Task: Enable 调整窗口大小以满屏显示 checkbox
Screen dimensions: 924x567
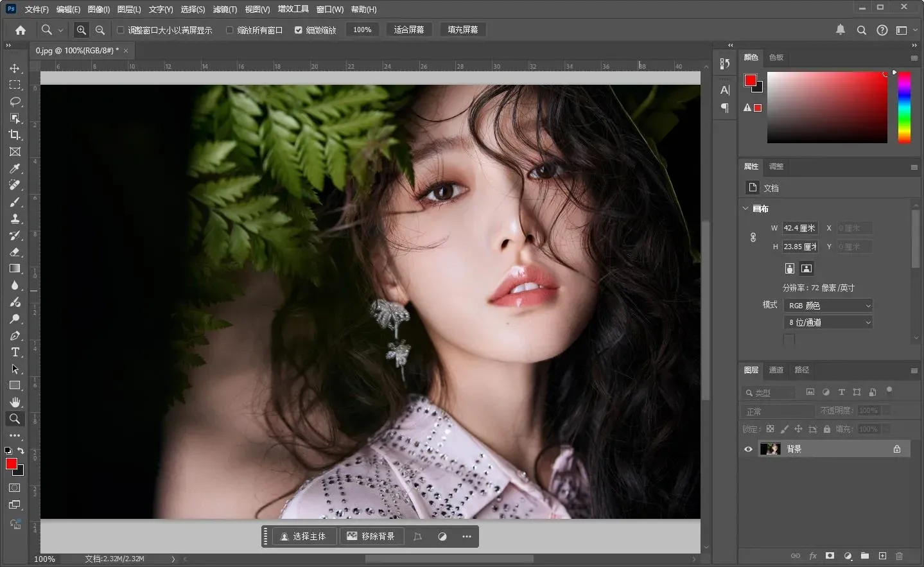Action: click(x=120, y=30)
